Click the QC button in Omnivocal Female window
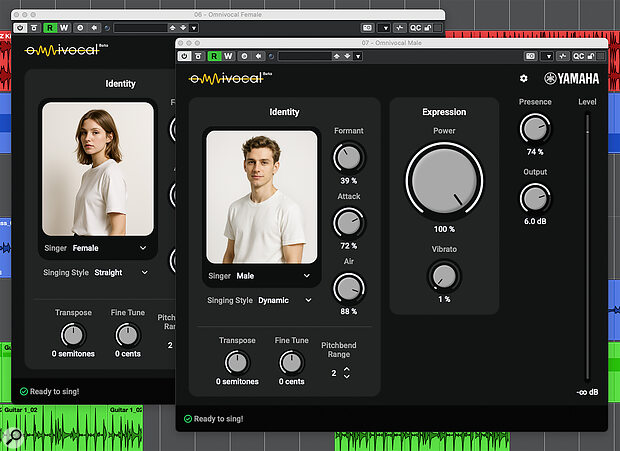The image size is (620, 451). click(x=415, y=28)
